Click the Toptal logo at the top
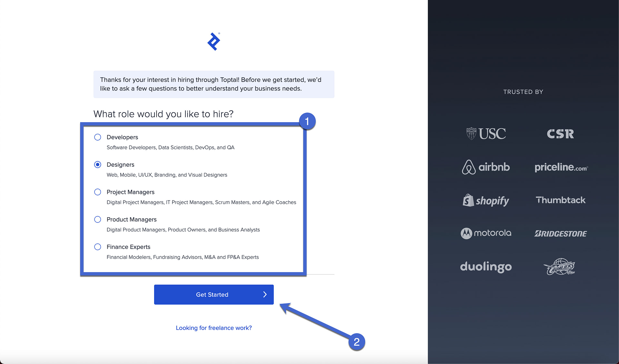 coord(213,41)
